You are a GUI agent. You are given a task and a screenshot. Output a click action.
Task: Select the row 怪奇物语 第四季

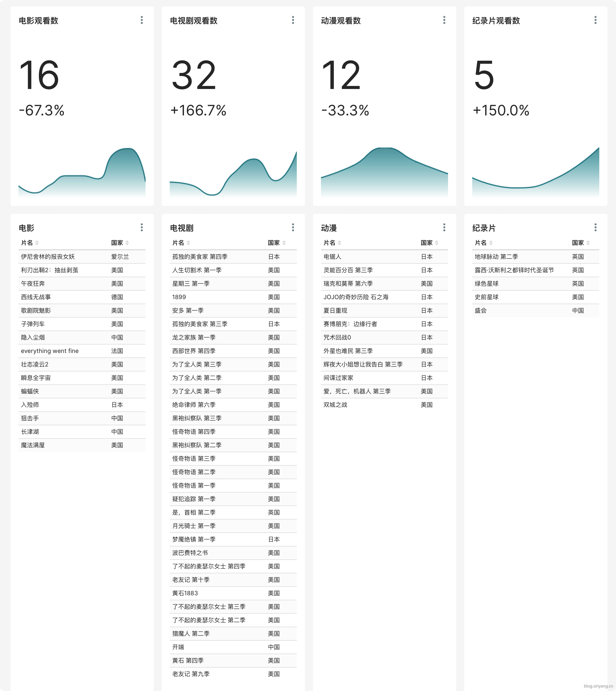click(x=233, y=432)
